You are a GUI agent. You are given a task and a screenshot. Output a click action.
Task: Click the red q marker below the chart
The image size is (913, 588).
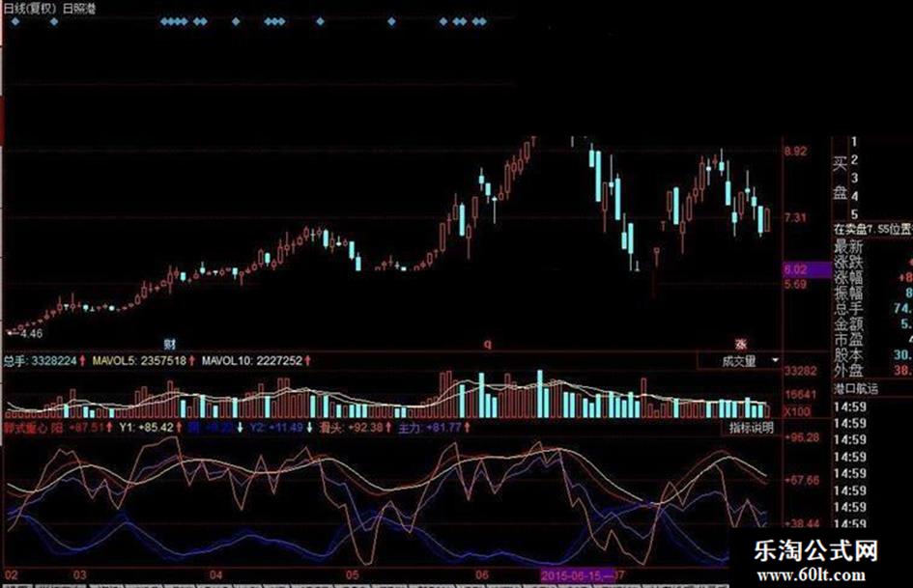point(487,344)
